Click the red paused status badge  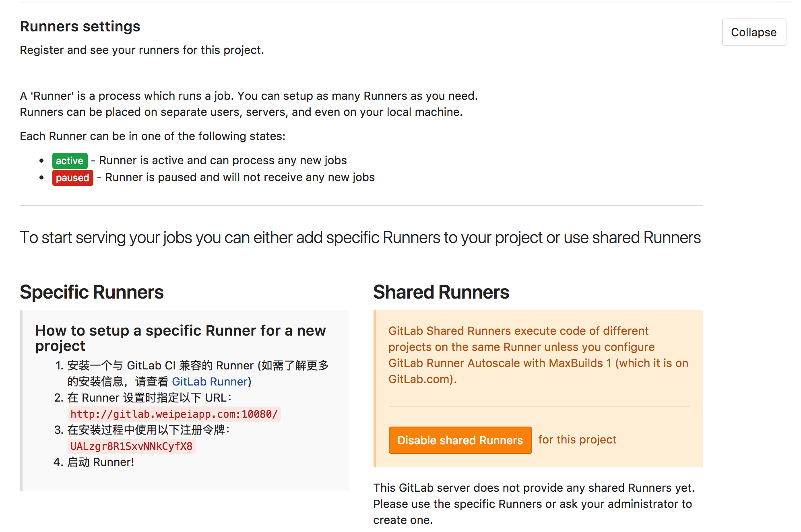(x=72, y=177)
